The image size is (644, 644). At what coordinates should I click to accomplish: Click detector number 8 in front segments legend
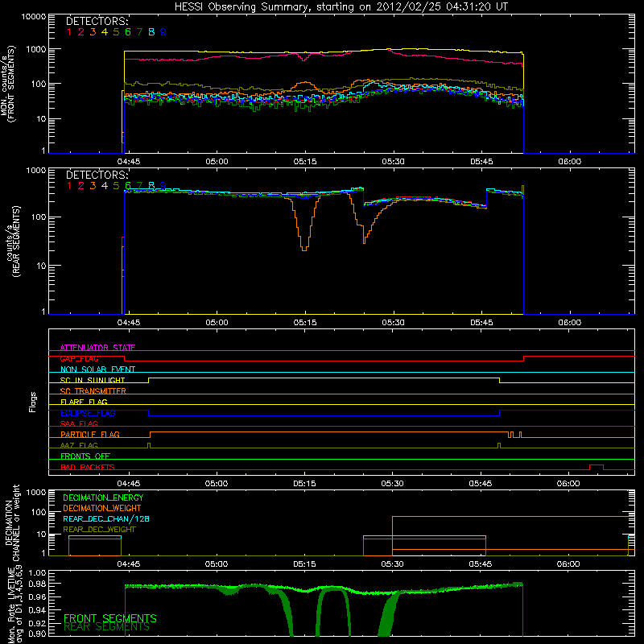151,32
